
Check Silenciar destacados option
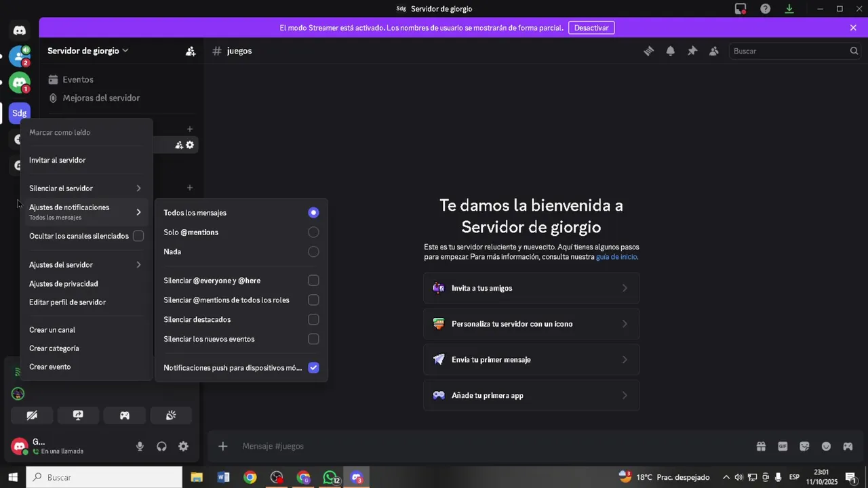313,319
